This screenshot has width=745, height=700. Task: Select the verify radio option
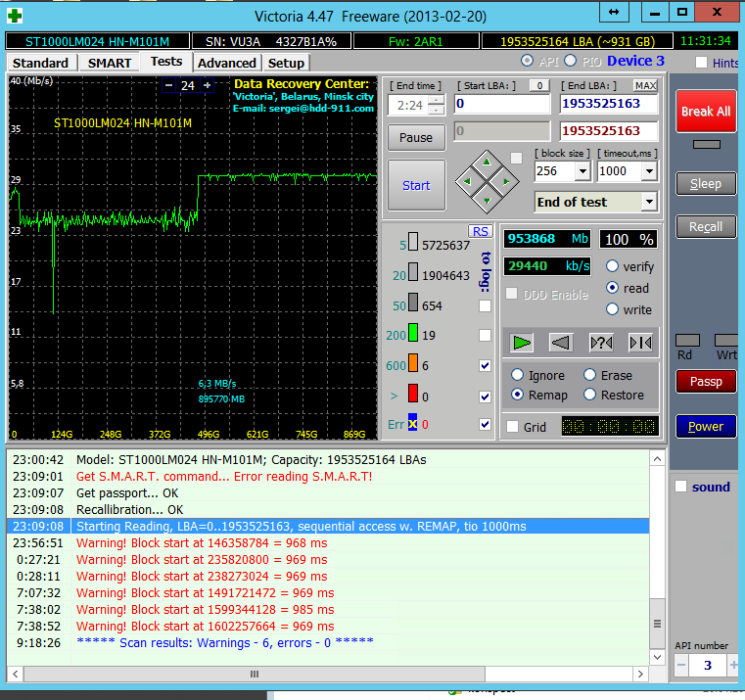click(x=612, y=266)
